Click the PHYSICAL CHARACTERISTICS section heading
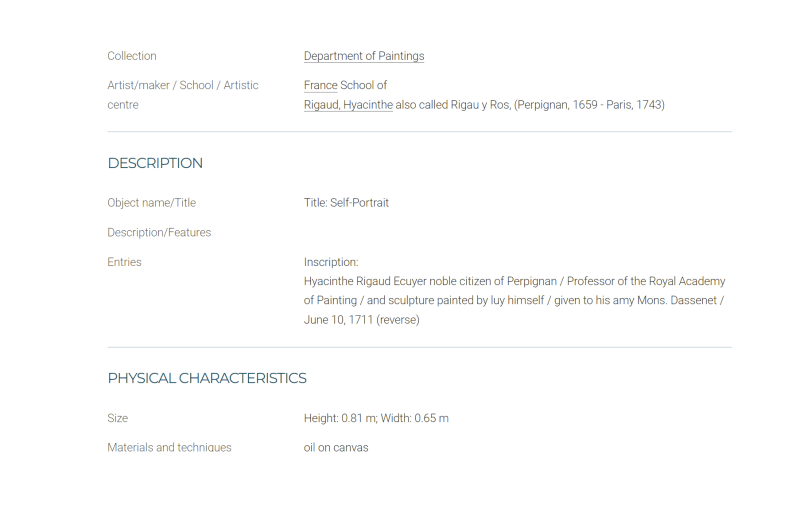The image size is (800, 517). pyautogui.click(x=207, y=378)
